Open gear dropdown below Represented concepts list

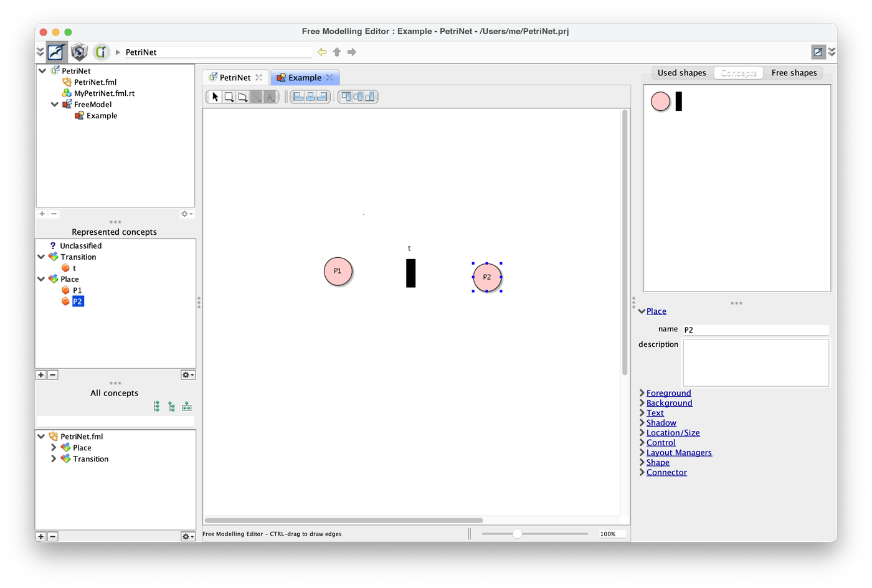click(x=187, y=375)
